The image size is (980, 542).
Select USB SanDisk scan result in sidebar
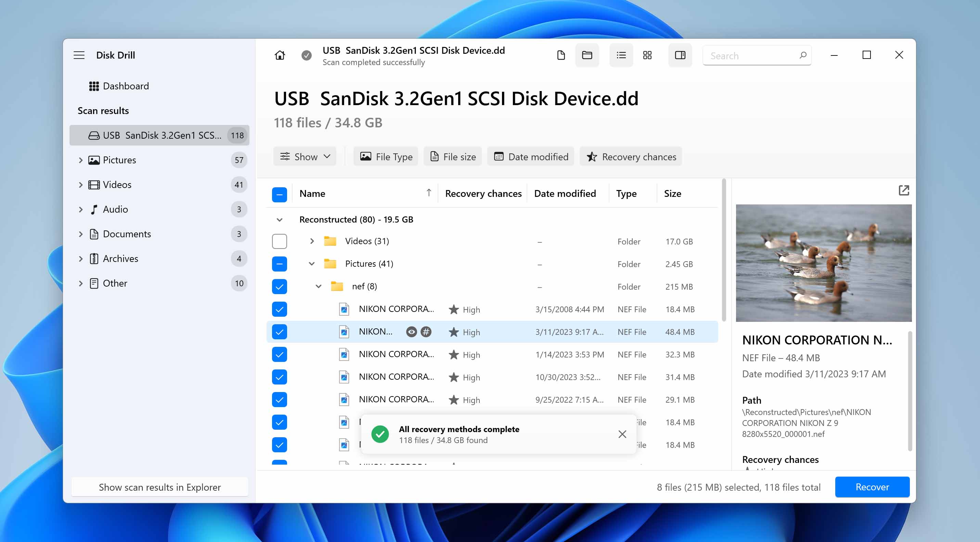pyautogui.click(x=159, y=135)
